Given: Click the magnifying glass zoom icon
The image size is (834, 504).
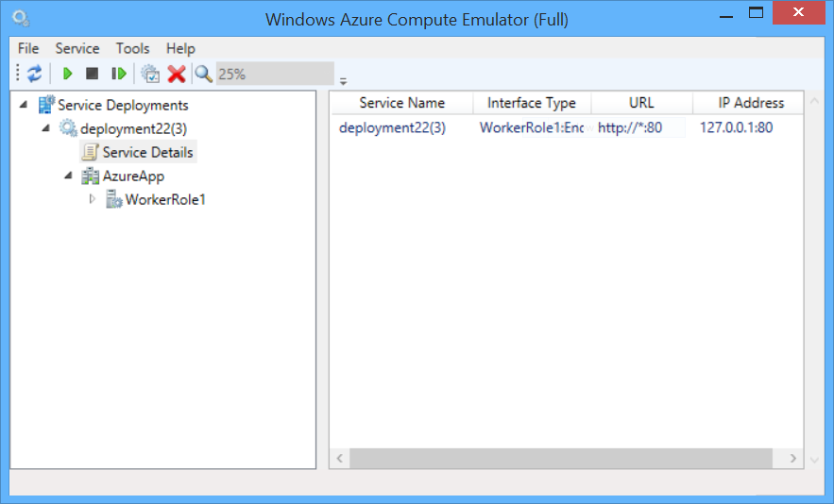Looking at the screenshot, I should pos(203,74).
